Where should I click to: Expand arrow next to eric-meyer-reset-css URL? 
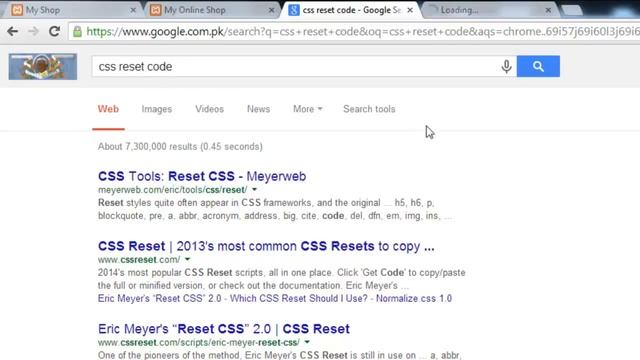coord(307,342)
